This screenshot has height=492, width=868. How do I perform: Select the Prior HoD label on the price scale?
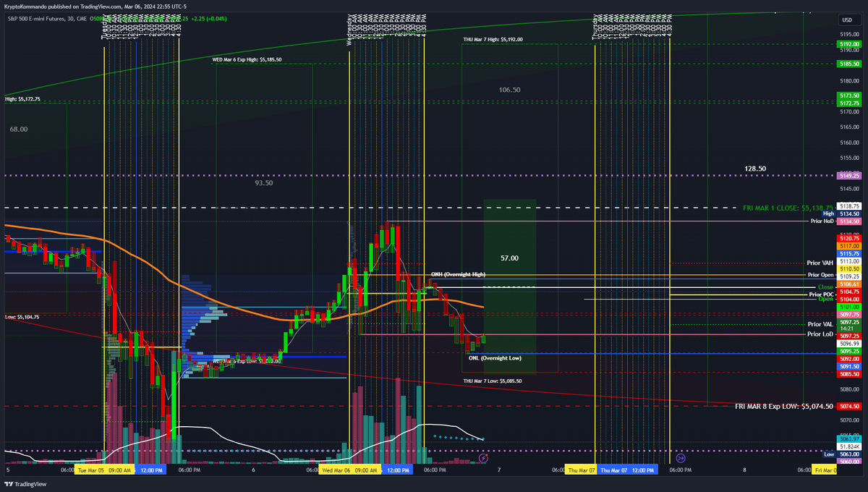pyautogui.click(x=820, y=221)
